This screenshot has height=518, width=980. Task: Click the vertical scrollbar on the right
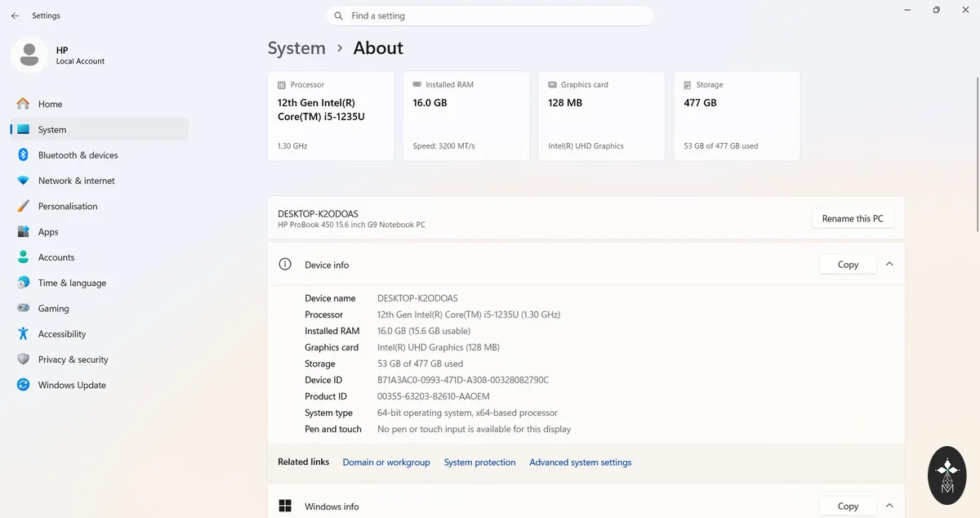click(x=977, y=154)
